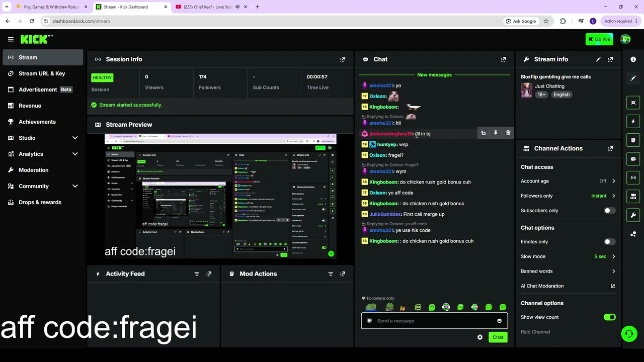Image resolution: width=644 pixels, height=362 pixels.
Task: Open chat settings gear
Action: click(480, 337)
